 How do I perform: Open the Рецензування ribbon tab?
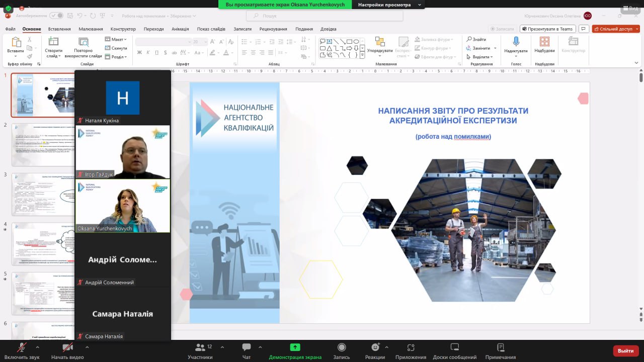(x=273, y=29)
